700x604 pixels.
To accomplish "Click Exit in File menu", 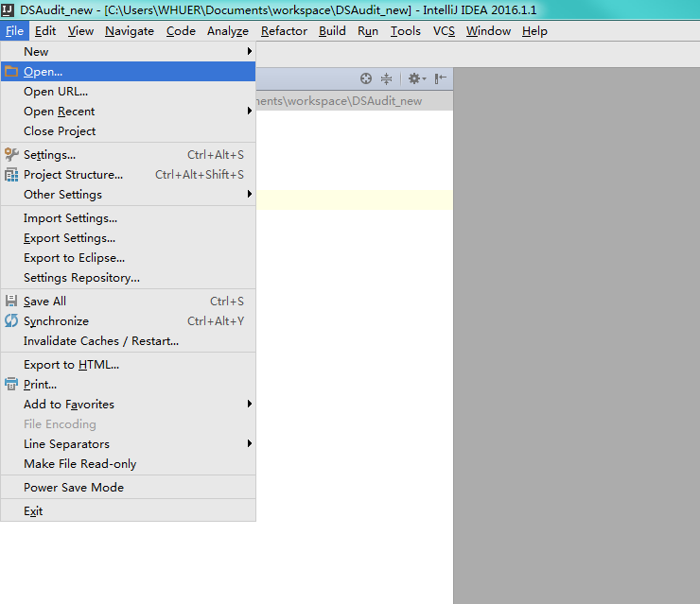I will (x=128, y=510).
